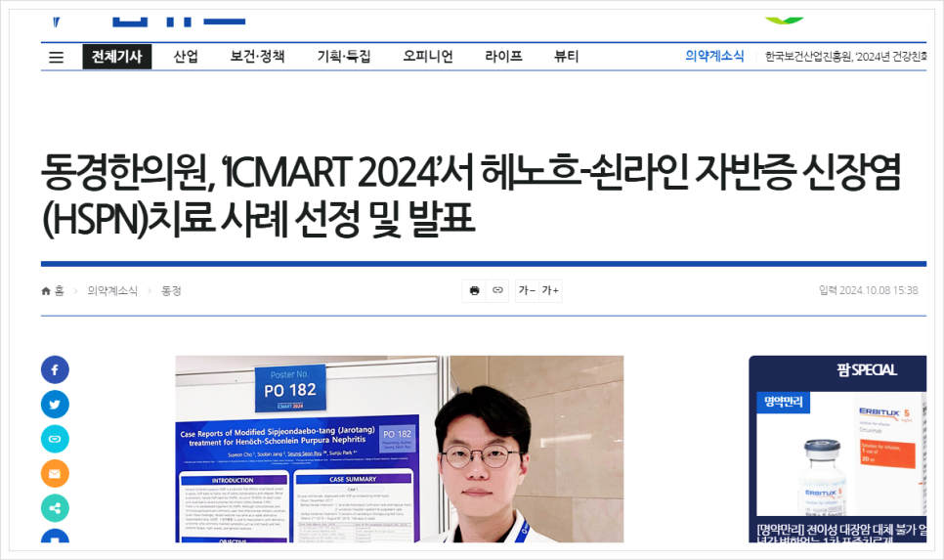The image size is (944, 560).
Task: Copy URL with link icon beside printer
Action: 497,291
